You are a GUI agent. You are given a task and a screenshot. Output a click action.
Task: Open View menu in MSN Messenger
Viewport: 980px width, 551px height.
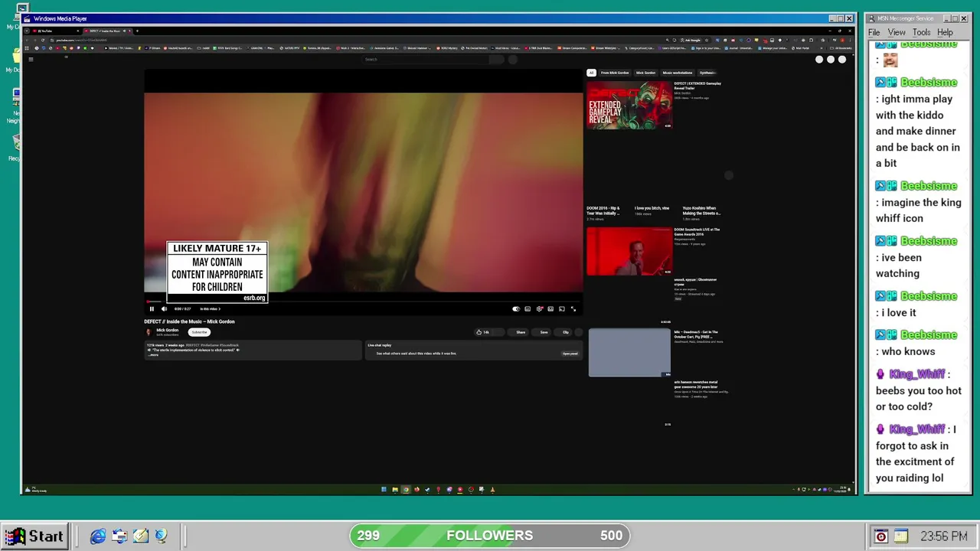click(x=897, y=32)
